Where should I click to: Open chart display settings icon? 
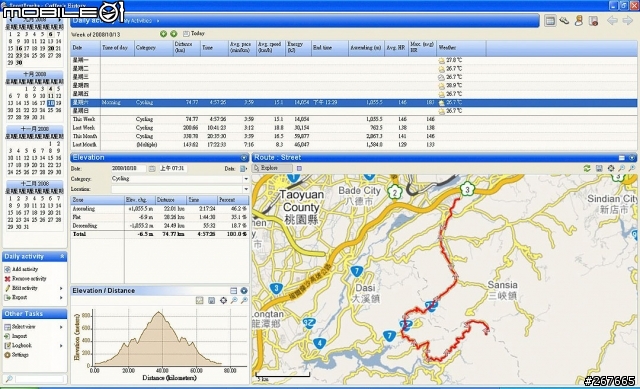[199, 300]
